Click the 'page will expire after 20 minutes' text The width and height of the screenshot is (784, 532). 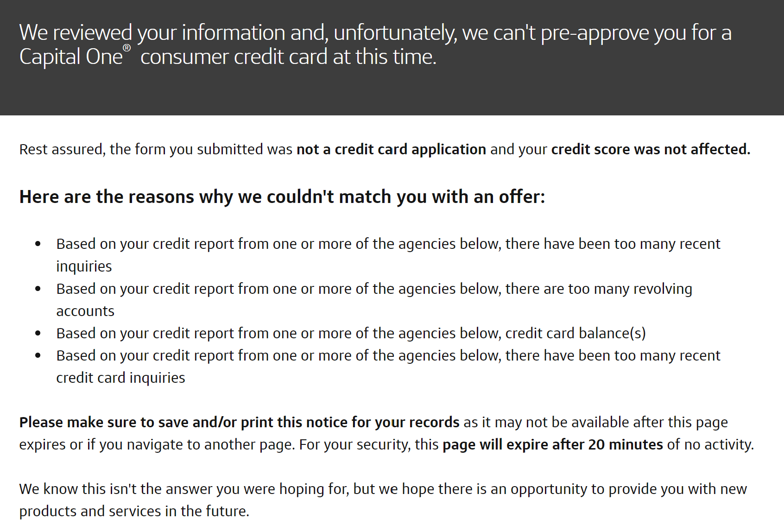(x=553, y=444)
